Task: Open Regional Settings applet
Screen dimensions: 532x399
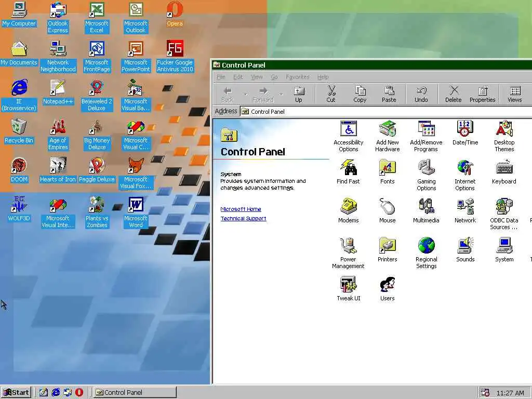Action: 426,253
